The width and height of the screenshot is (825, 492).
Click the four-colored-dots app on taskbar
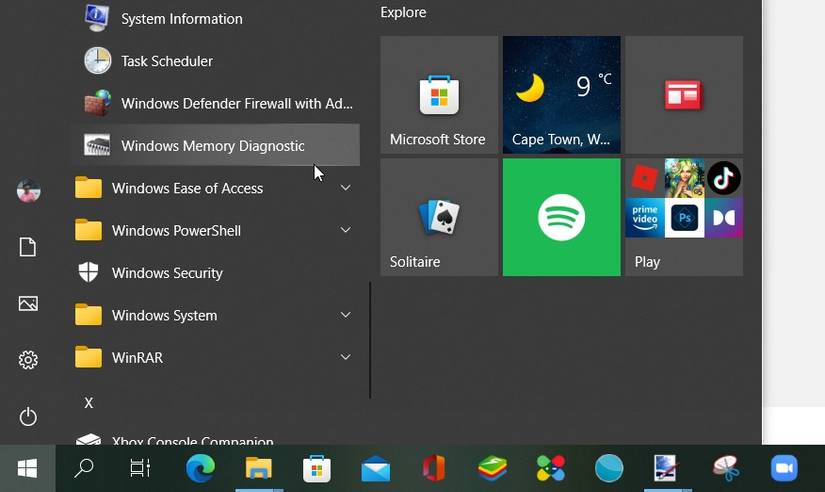551,468
